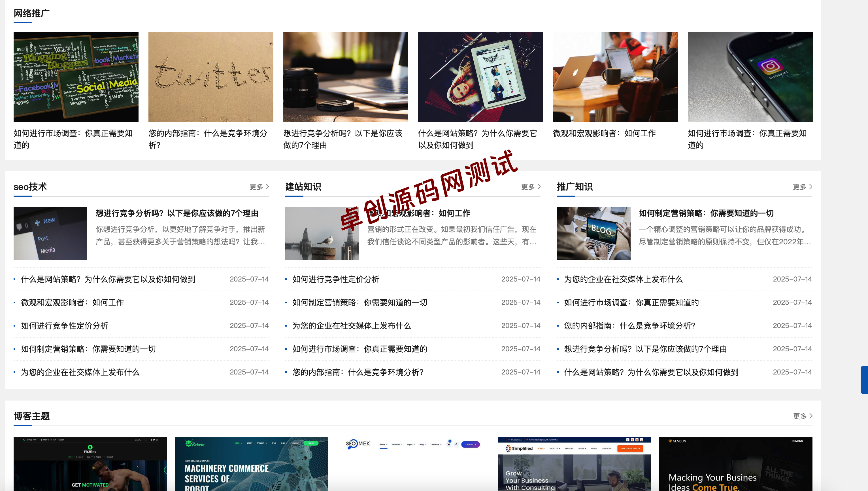This screenshot has height=491, width=868.
Task: Click the 建站知识 section heading
Action: point(303,187)
